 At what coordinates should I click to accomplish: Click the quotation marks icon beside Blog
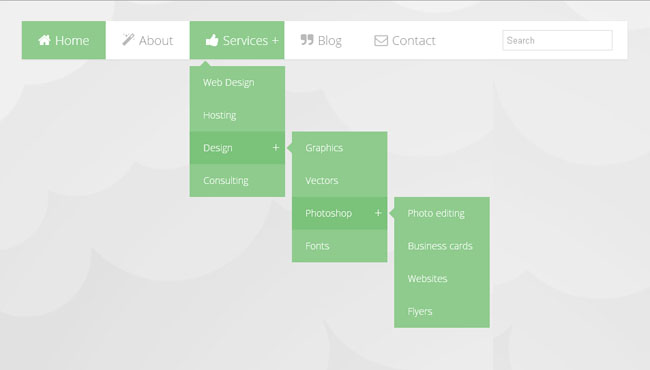point(307,40)
